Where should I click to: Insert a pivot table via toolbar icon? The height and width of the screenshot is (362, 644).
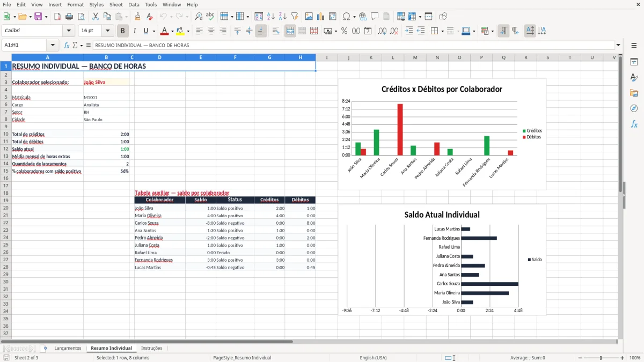pos(333,17)
